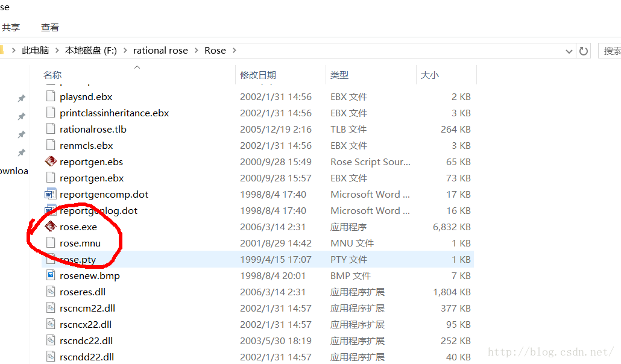Open the address bar history dropdown

[569, 51]
